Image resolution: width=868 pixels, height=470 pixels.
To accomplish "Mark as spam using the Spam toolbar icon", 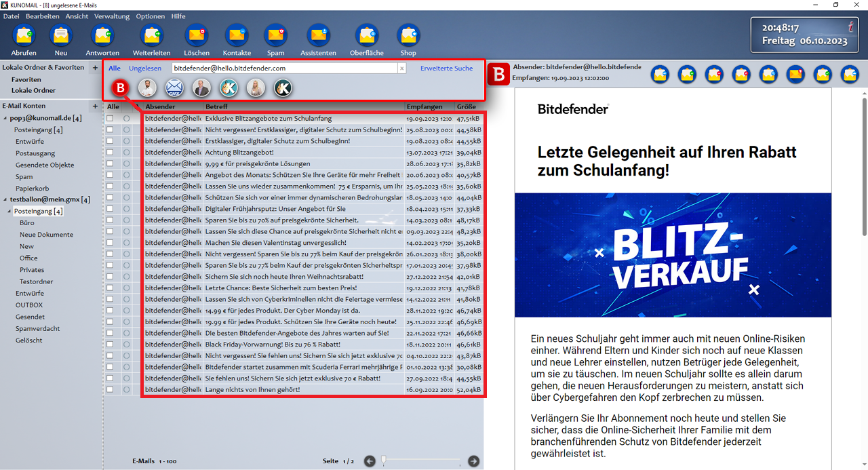I will (275, 35).
